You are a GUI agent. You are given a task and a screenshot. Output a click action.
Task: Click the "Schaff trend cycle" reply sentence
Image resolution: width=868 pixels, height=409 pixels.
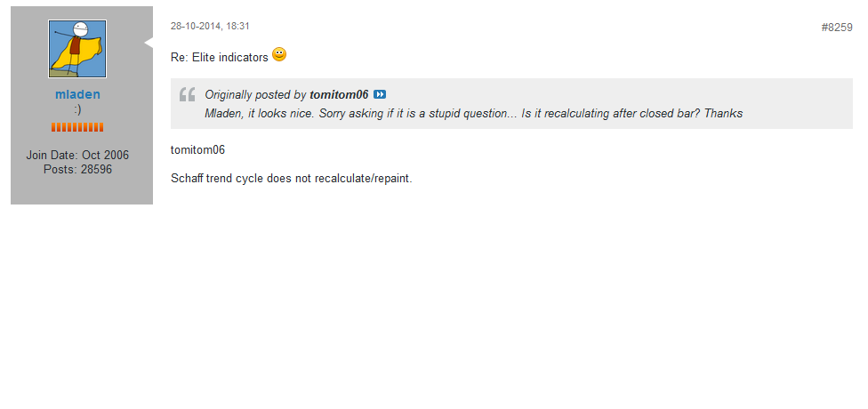point(291,178)
